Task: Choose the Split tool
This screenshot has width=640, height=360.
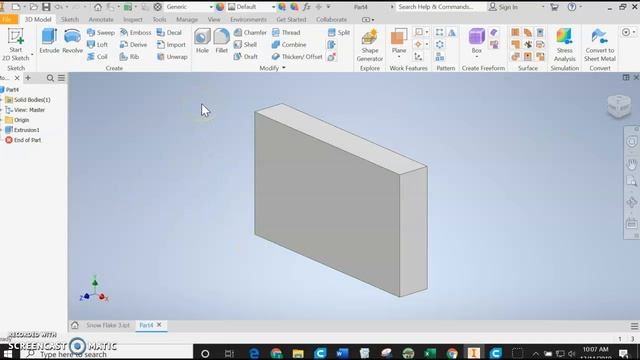Action: point(339,33)
